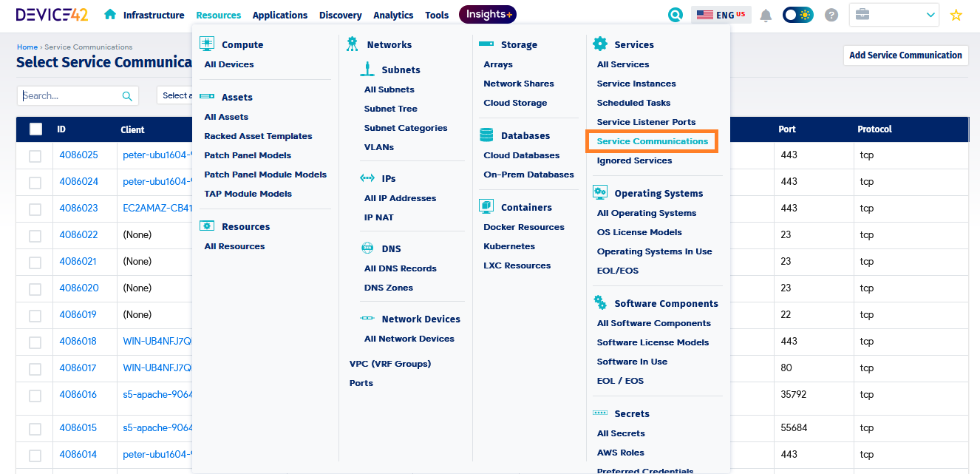
Task: Open the Analytics menu
Action: [393, 15]
